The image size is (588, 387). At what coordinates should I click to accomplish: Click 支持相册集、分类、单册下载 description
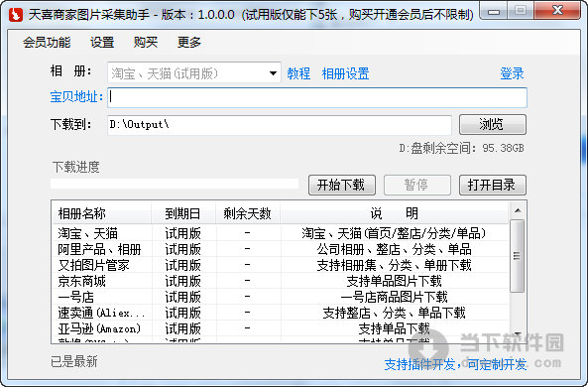point(394,265)
